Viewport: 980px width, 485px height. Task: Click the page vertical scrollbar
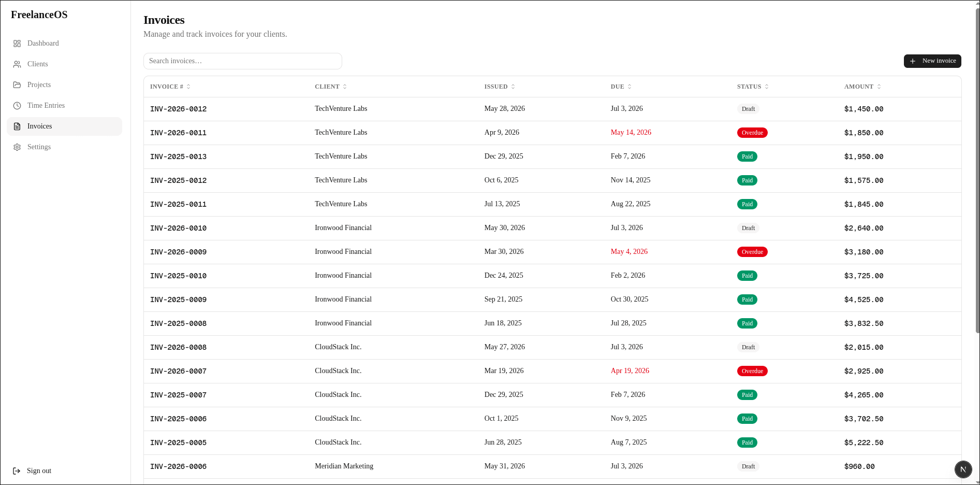pos(977,171)
